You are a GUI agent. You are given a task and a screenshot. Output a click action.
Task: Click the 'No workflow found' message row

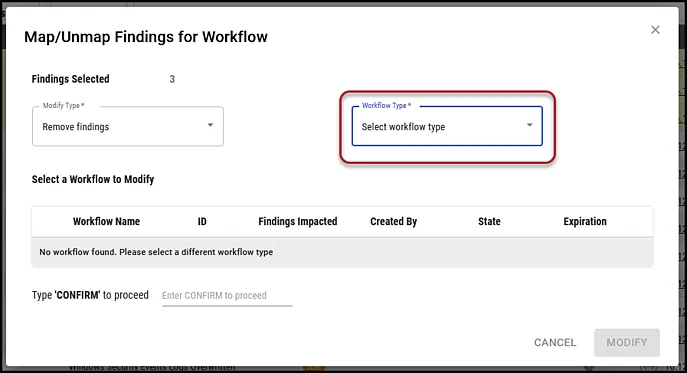point(342,252)
